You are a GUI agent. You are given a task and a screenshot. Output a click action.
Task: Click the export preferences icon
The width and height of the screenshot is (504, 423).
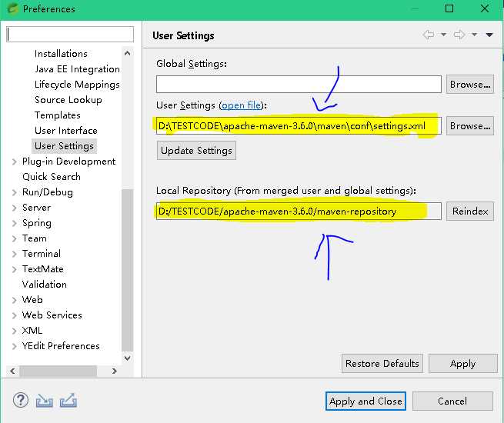click(68, 400)
